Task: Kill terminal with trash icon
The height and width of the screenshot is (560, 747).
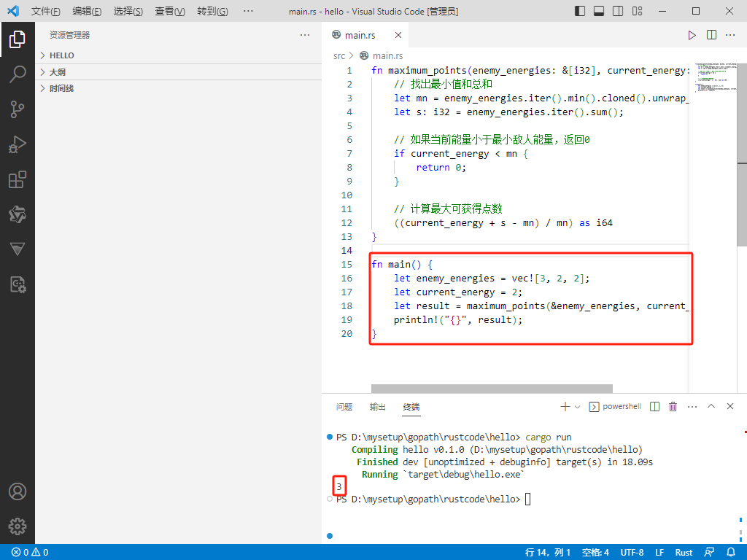Action: (673, 406)
